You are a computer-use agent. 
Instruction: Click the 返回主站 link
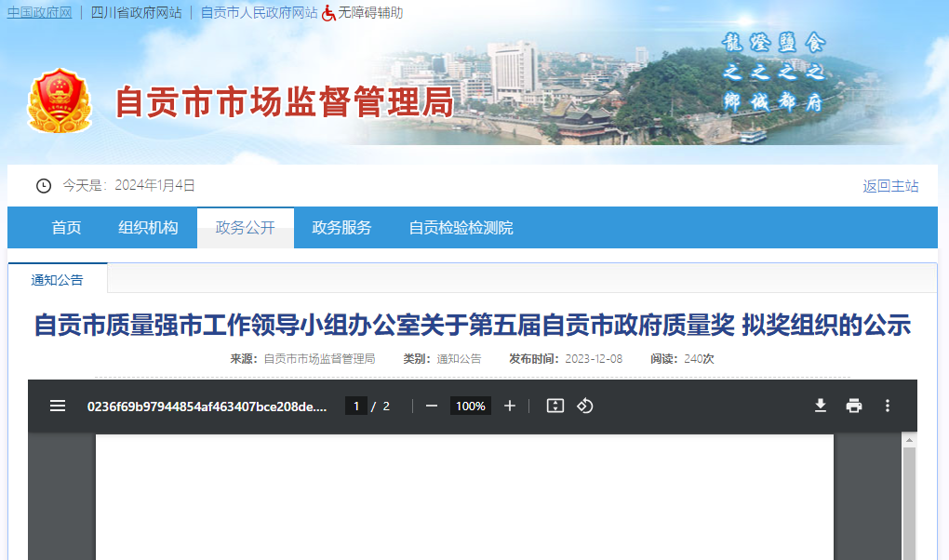click(889, 185)
